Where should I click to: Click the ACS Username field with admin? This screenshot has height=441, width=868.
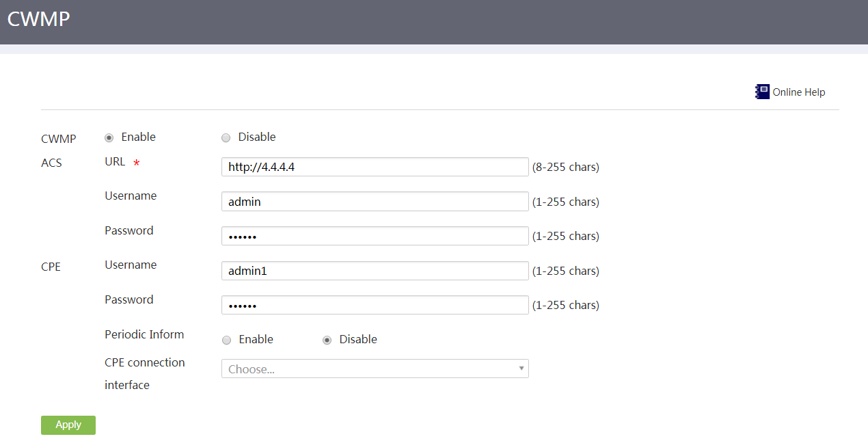point(375,202)
